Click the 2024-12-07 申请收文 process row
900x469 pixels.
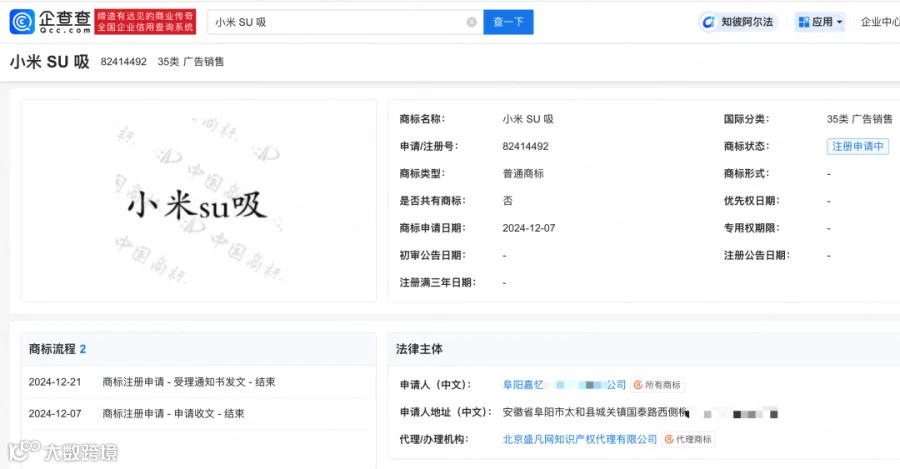coord(198,413)
